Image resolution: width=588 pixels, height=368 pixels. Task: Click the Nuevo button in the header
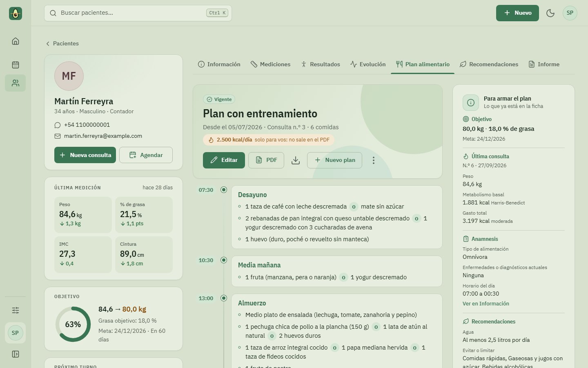point(517,13)
